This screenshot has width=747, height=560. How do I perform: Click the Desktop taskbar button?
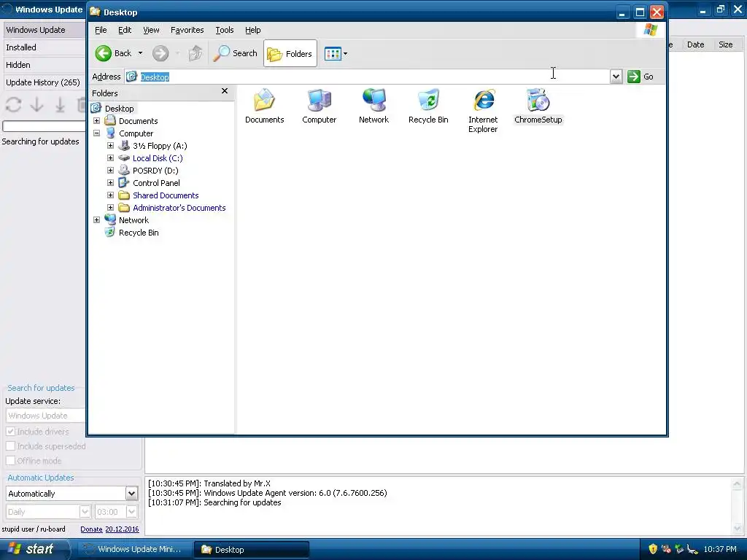pos(251,550)
